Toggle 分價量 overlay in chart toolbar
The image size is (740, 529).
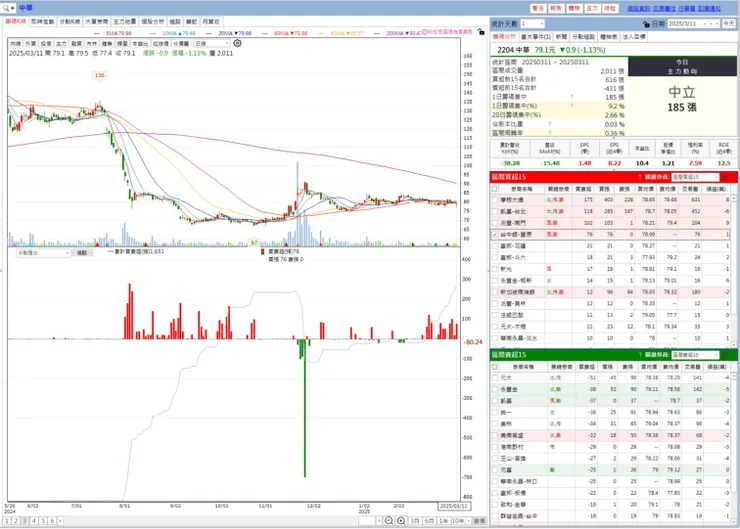click(x=181, y=43)
